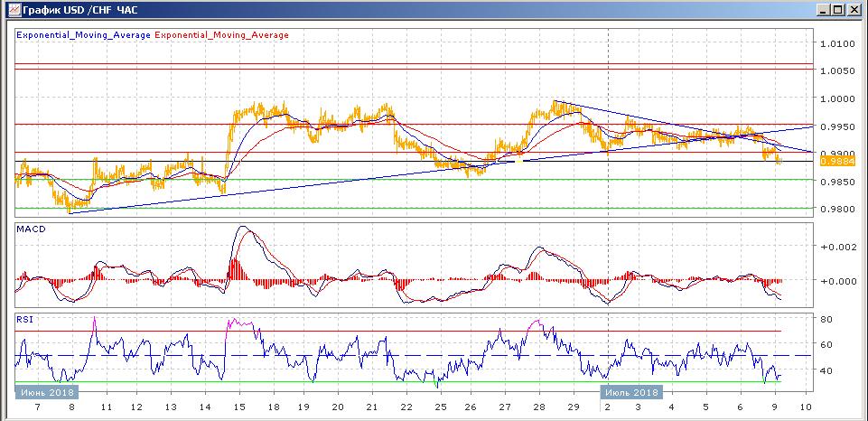Minimize the USD/CHF chart window
The height and width of the screenshot is (421, 868).
tap(824, 10)
